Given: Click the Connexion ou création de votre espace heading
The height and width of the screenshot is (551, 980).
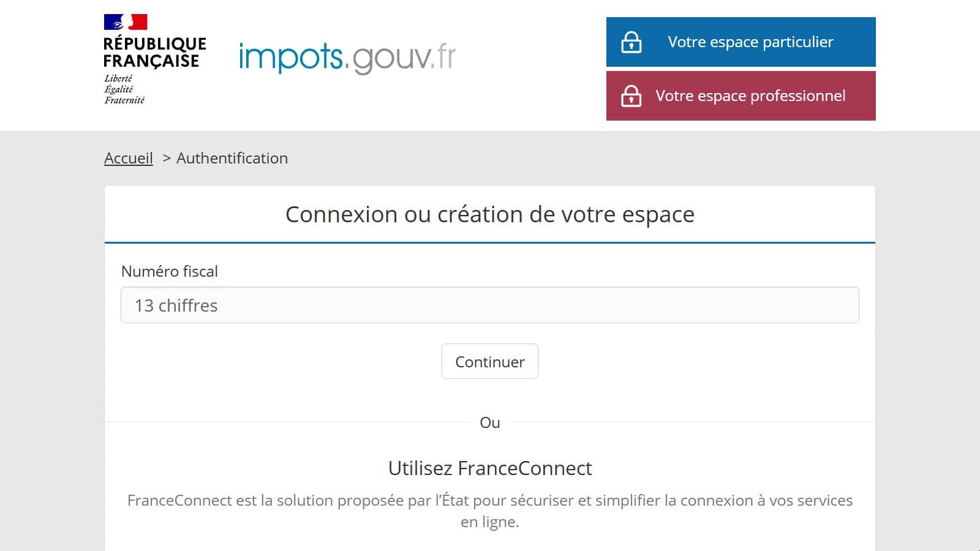Looking at the screenshot, I should pos(490,214).
